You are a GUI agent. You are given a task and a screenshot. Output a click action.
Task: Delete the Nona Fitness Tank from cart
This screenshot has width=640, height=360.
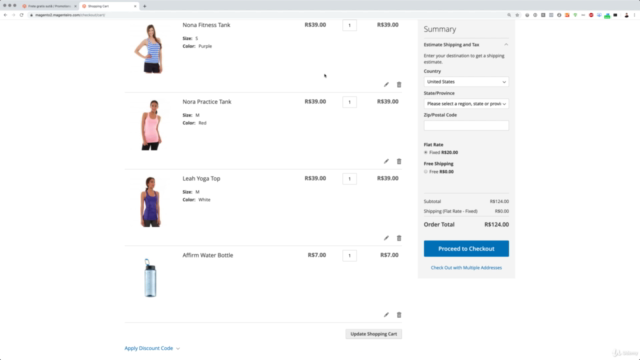[x=399, y=84]
